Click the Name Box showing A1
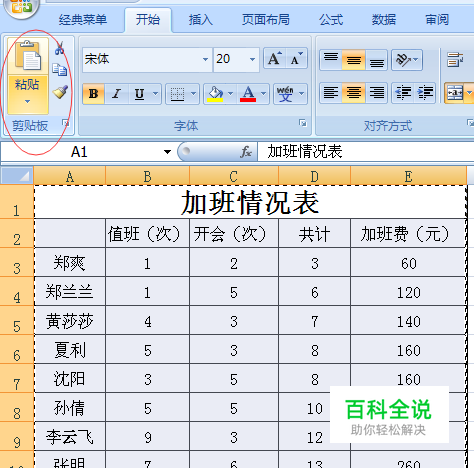474x468 pixels. pyautogui.click(x=79, y=152)
